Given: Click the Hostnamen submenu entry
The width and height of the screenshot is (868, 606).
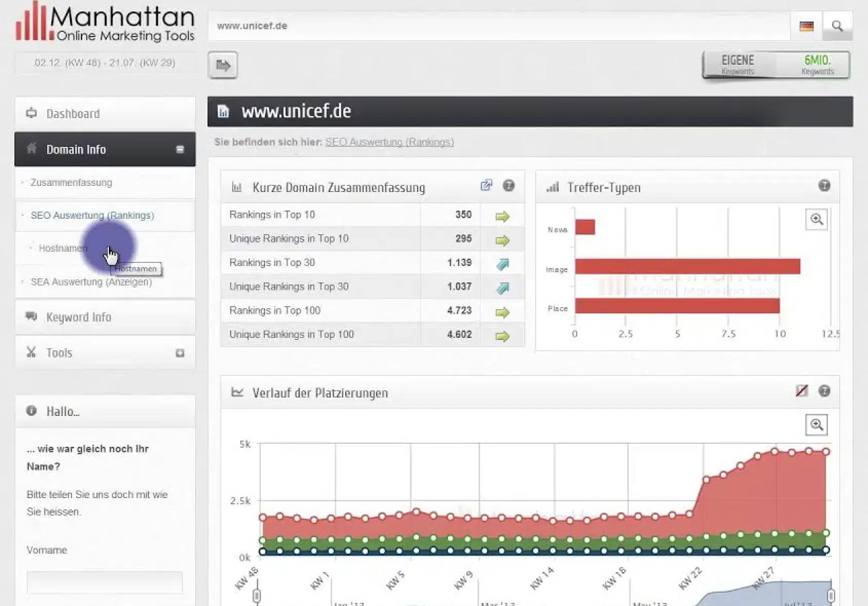Looking at the screenshot, I should [63, 248].
